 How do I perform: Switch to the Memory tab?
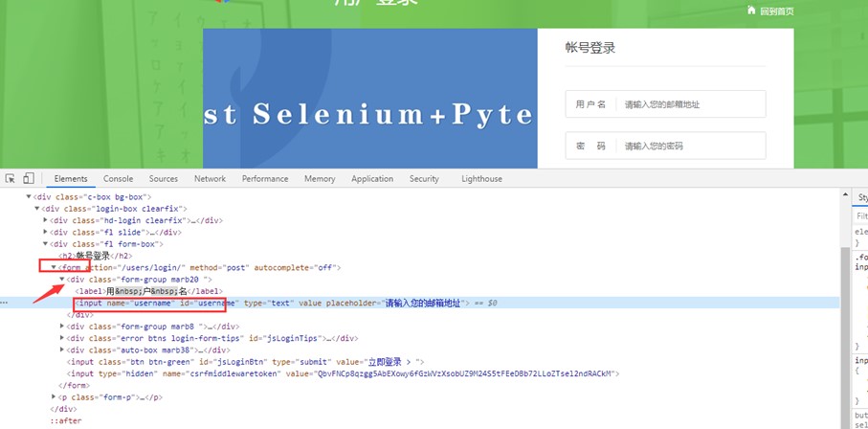(x=320, y=178)
